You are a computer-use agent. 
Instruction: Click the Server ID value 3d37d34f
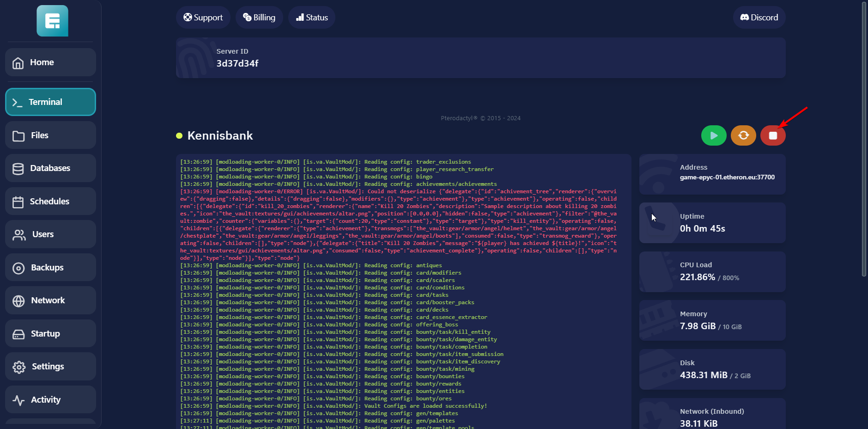(x=237, y=63)
